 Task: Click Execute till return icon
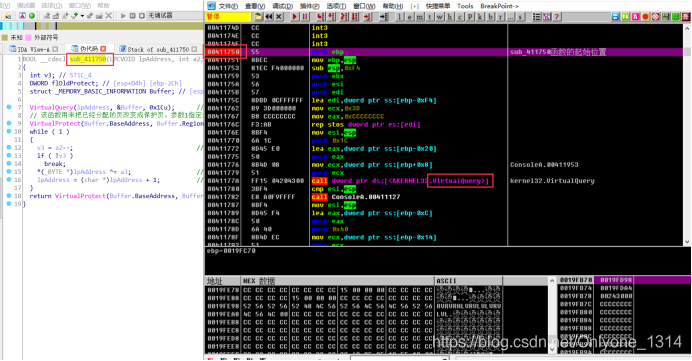[x=367, y=17]
